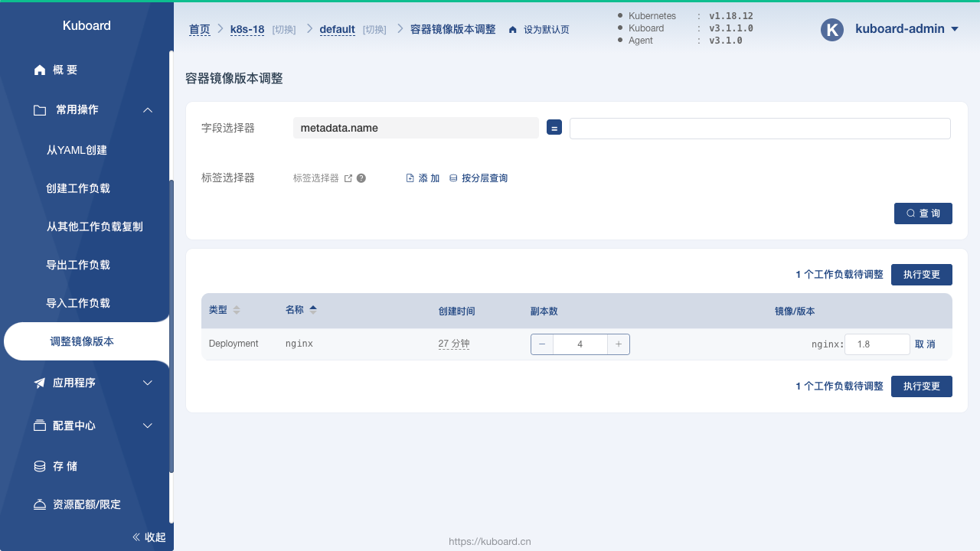980x551 pixels.
Task: Go to 首页 breadcrumb link
Action: (199, 29)
